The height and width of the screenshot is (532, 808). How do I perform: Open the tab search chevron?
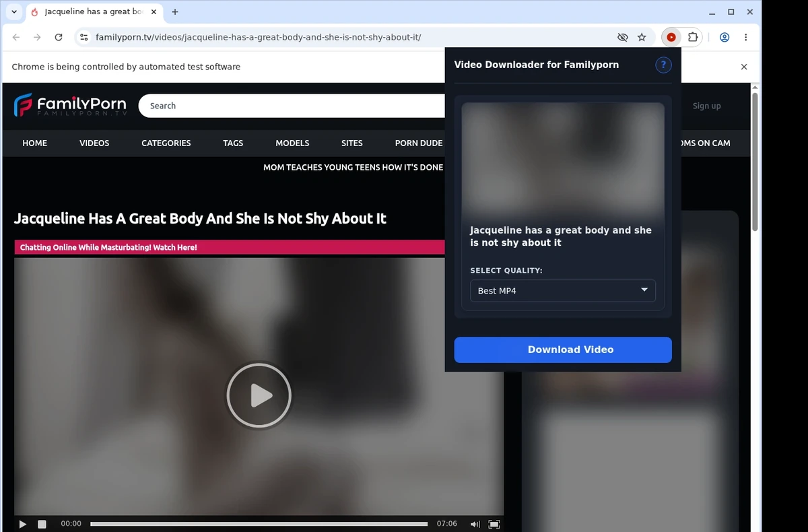point(14,12)
